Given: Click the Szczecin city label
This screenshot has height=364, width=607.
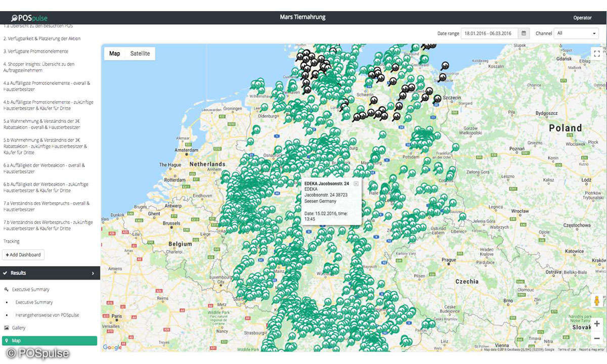Looking at the screenshot, I should (451, 97).
